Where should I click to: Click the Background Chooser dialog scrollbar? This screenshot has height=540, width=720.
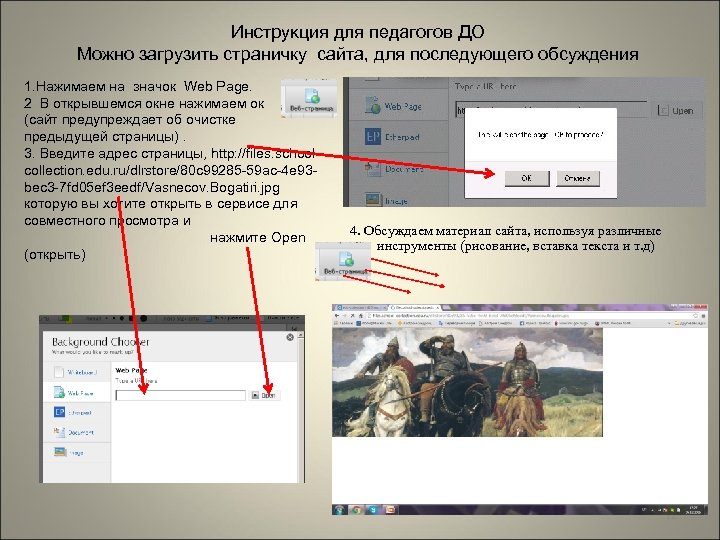[300, 406]
